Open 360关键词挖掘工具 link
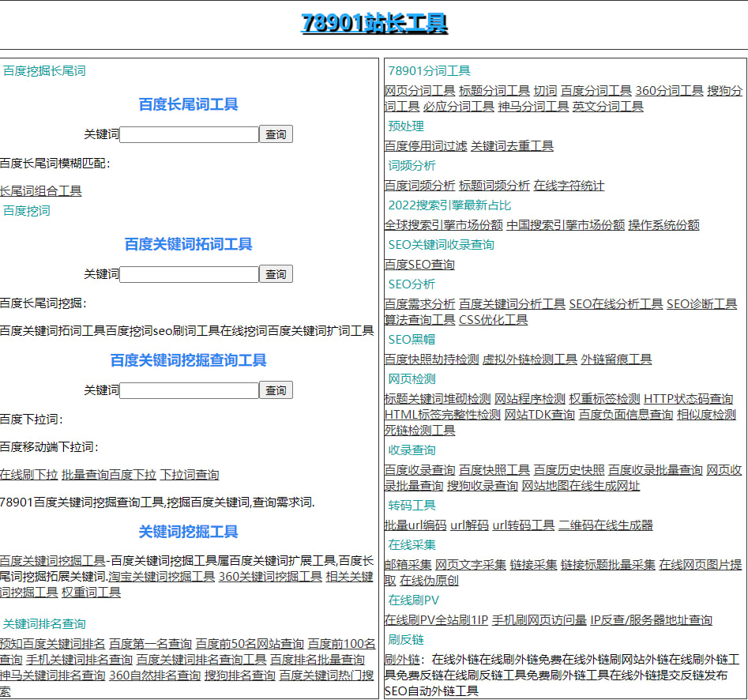 tap(270, 577)
